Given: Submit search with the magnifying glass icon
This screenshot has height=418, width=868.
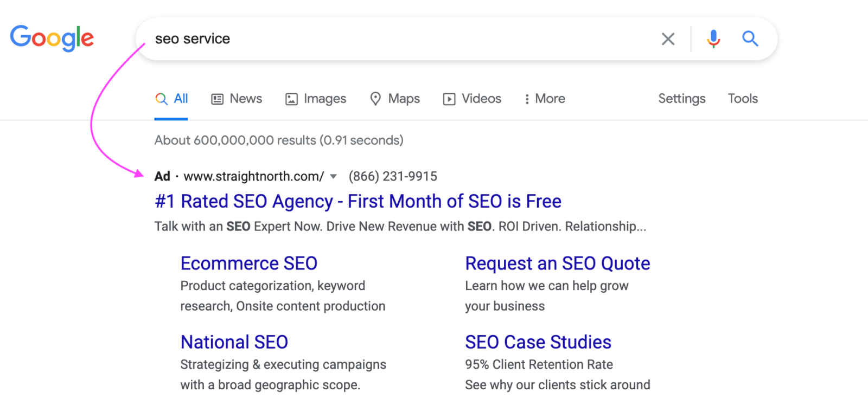Looking at the screenshot, I should 750,38.
